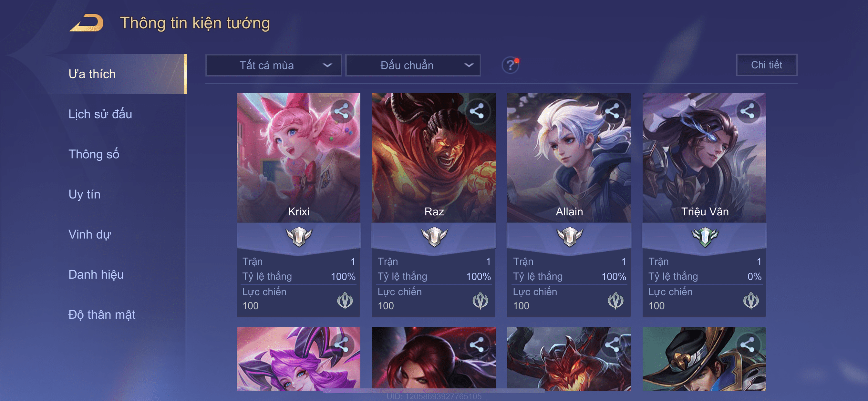Open the question mark help icon
The width and height of the screenshot is (868, 401).
(510, 65)
